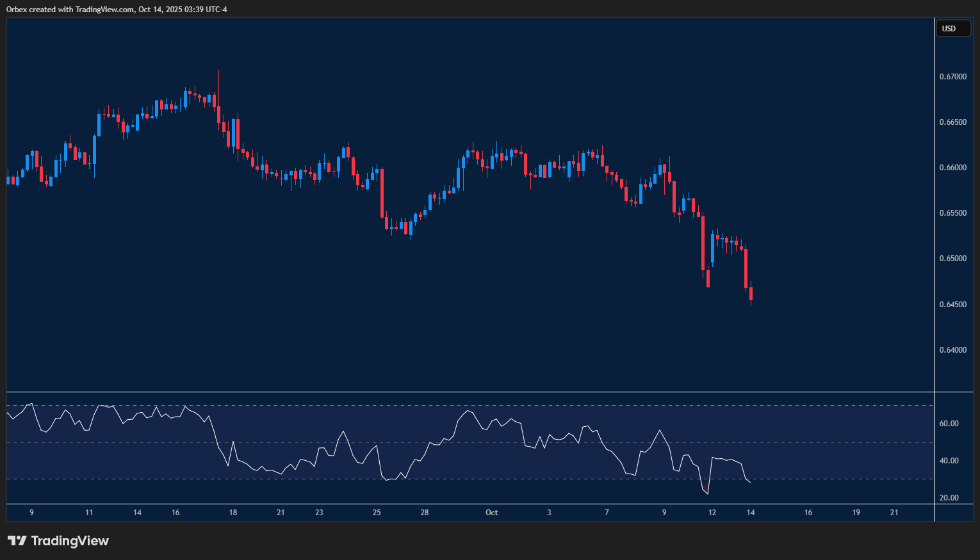Select the Oct label on time axis
Image resolution: width=980 pixels, height=560 pixels.
[491, 513]
